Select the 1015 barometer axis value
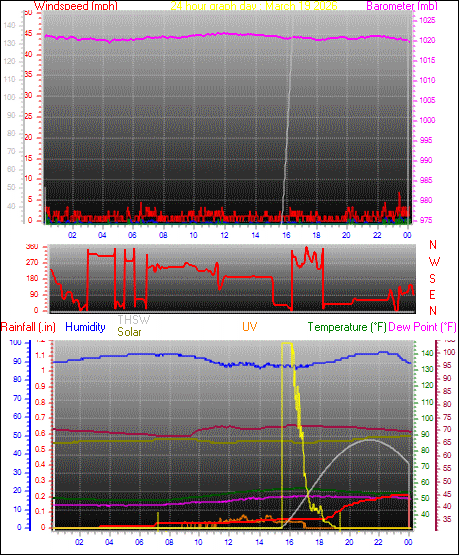 pos(427,61)
